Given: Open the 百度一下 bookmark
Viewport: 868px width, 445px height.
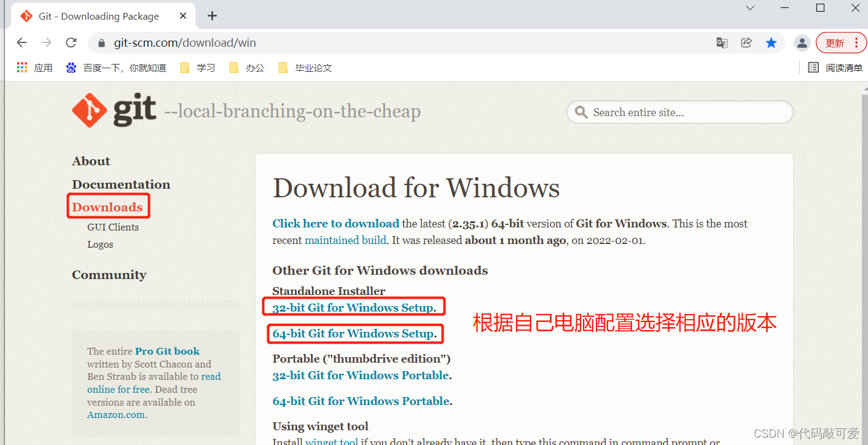Looking at the screenshot, I should (x=116, y=68).
